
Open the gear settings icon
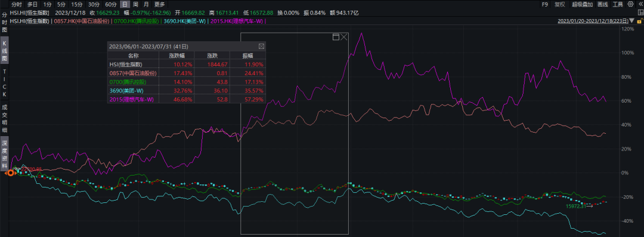click(x=630, y=4)
